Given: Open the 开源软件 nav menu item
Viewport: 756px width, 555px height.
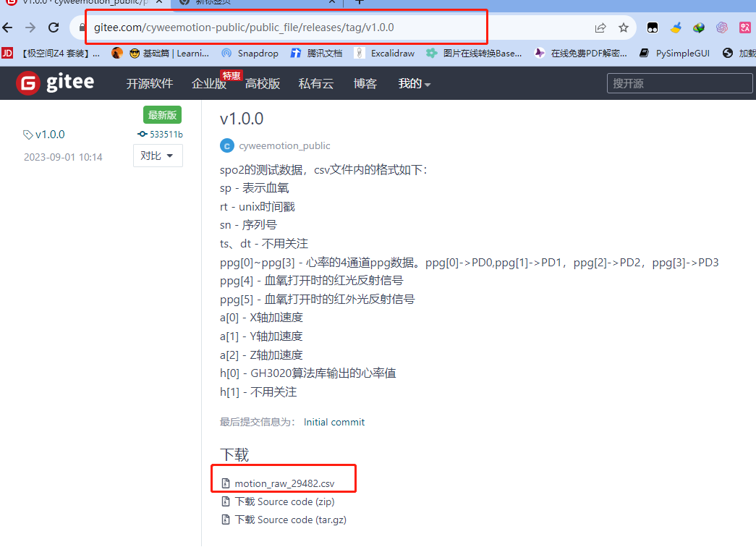Looking at the screenshot, I should [150, 84].
